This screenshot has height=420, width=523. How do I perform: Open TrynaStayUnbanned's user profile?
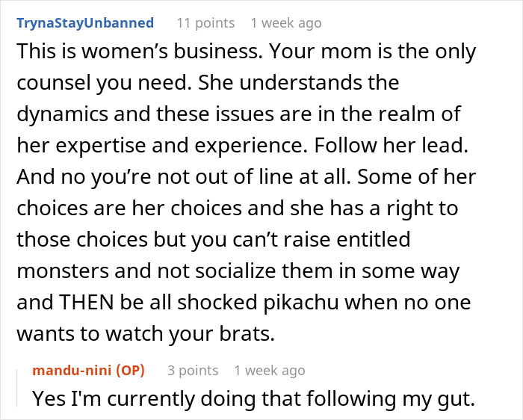tap(84, 22)
